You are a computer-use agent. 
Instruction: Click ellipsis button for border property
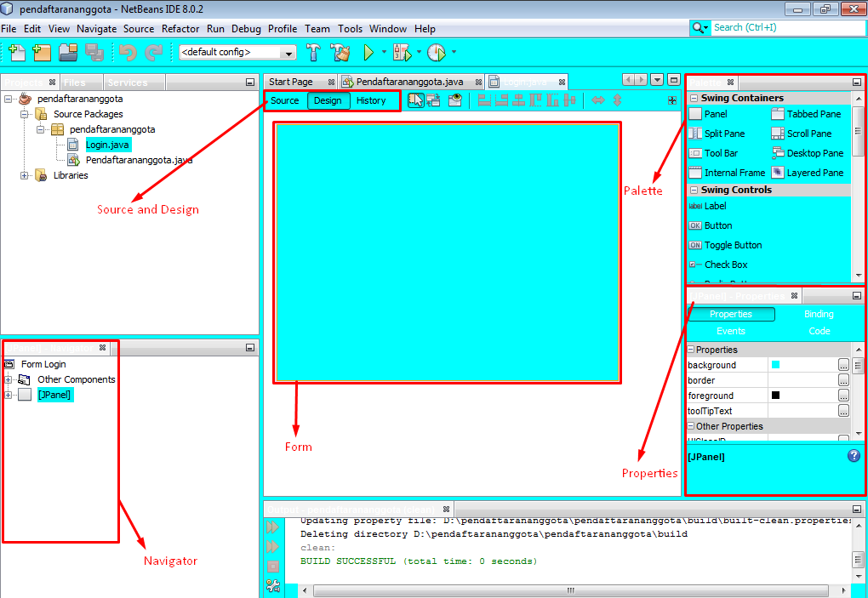(x=843, y=380)
